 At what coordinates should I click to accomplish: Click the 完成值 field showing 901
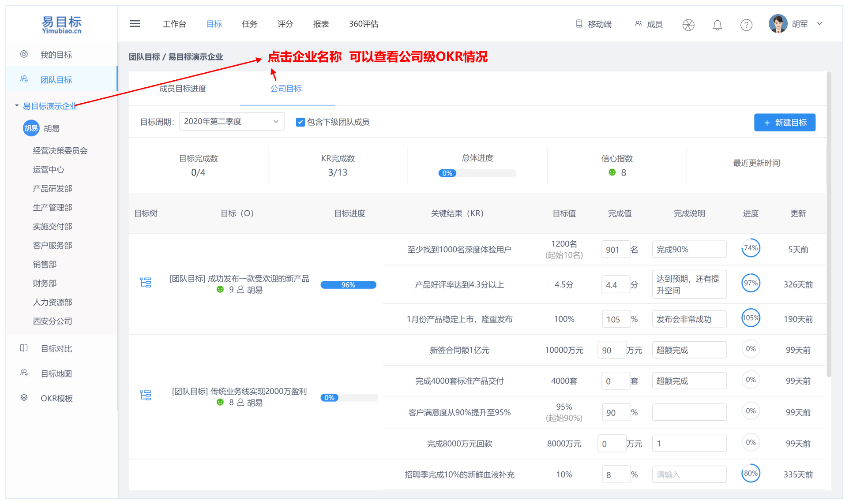point(615,250)
